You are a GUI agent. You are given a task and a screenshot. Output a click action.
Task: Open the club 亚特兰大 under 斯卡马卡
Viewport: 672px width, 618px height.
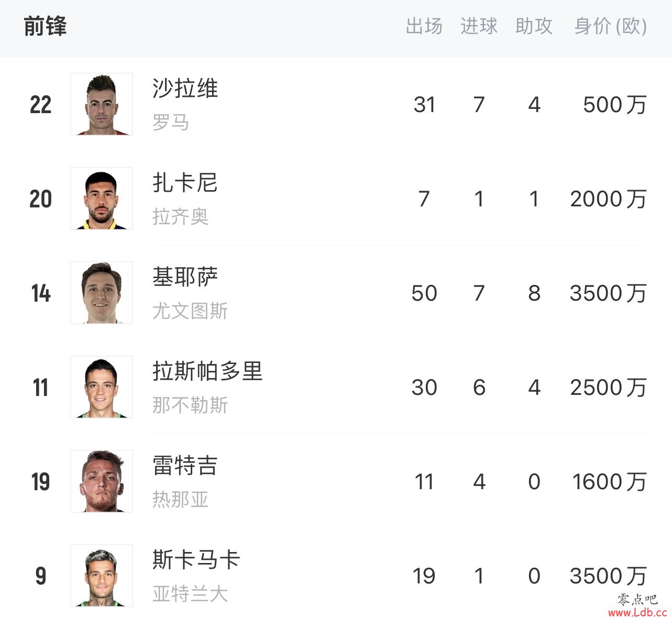[x=190, y=594]
